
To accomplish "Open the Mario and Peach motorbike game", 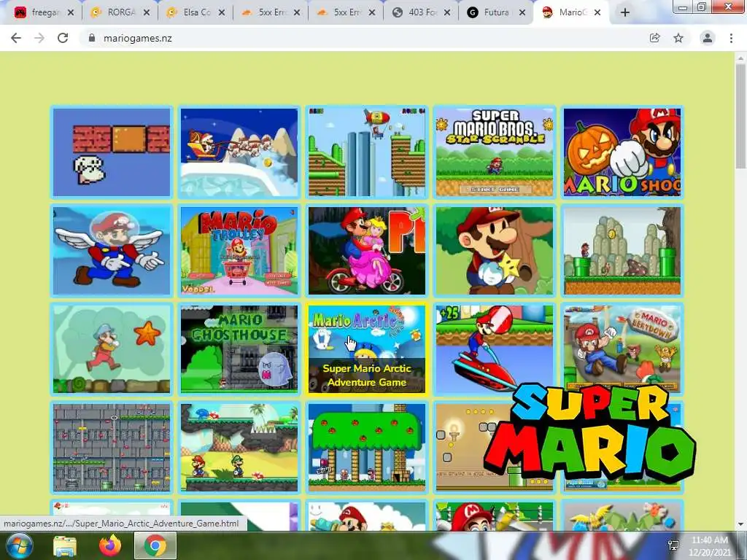I will pos(367,251).
